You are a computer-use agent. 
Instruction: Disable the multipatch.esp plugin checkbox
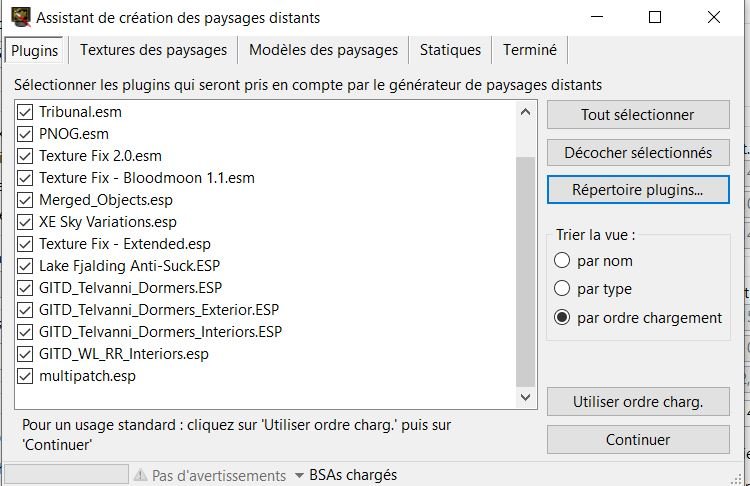pyautogui.click(x=25, y=376)
